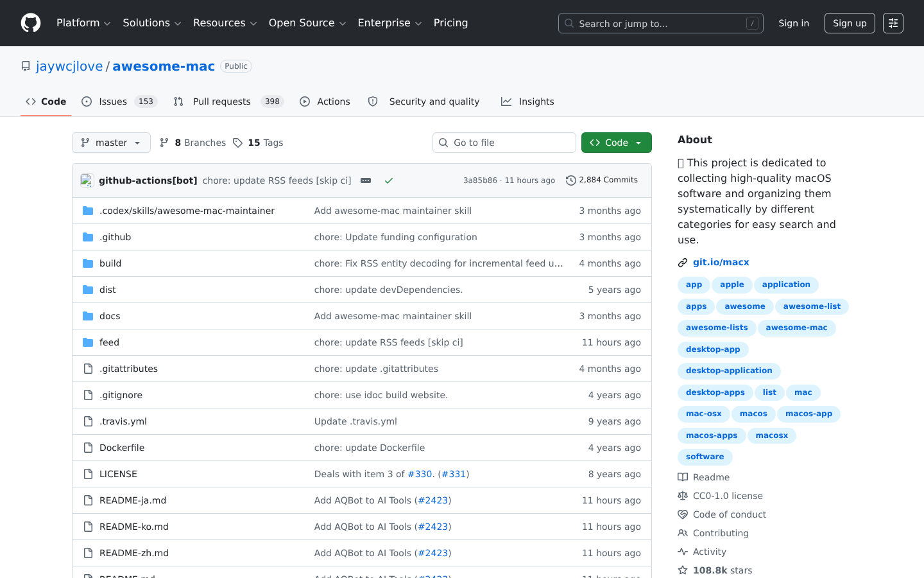Open commit 3a85b86 link
This screenshot has height=578, width=924.
coord(480,180)
